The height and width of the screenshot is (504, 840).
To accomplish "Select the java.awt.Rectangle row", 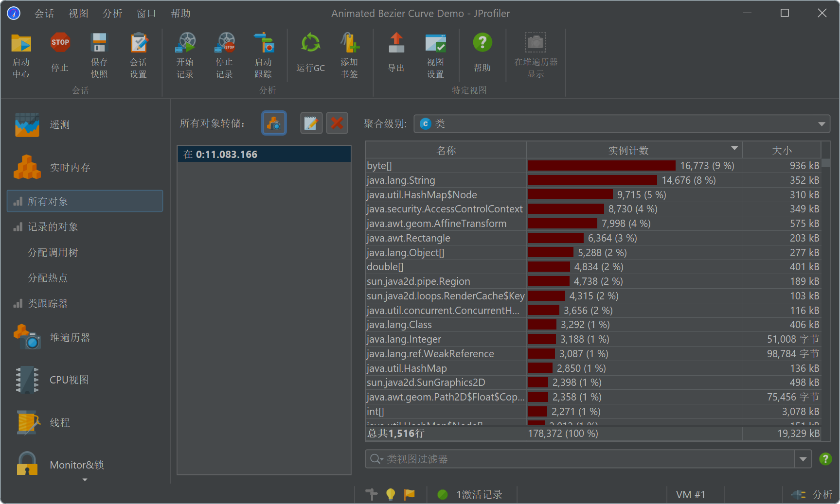I will [593, 238].
